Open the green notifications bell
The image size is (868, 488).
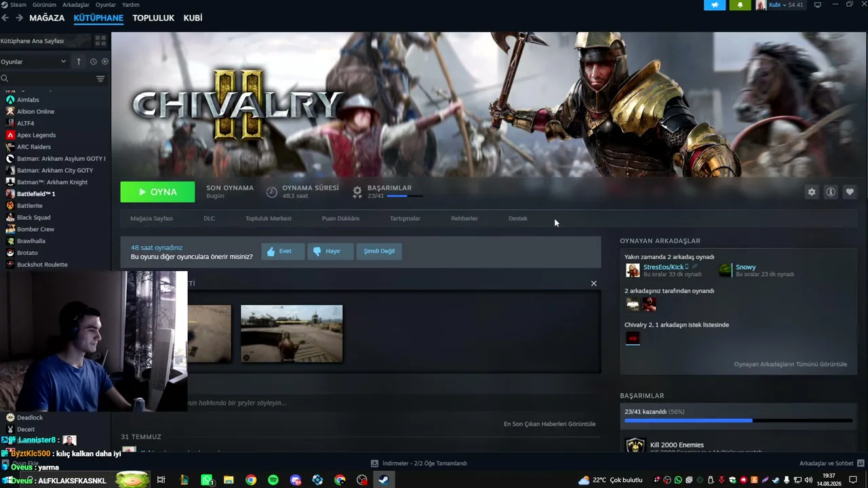coord(740,5)
